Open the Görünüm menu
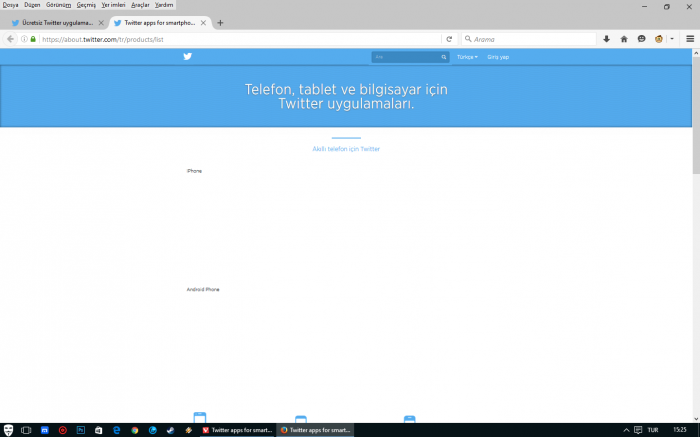 58,5
